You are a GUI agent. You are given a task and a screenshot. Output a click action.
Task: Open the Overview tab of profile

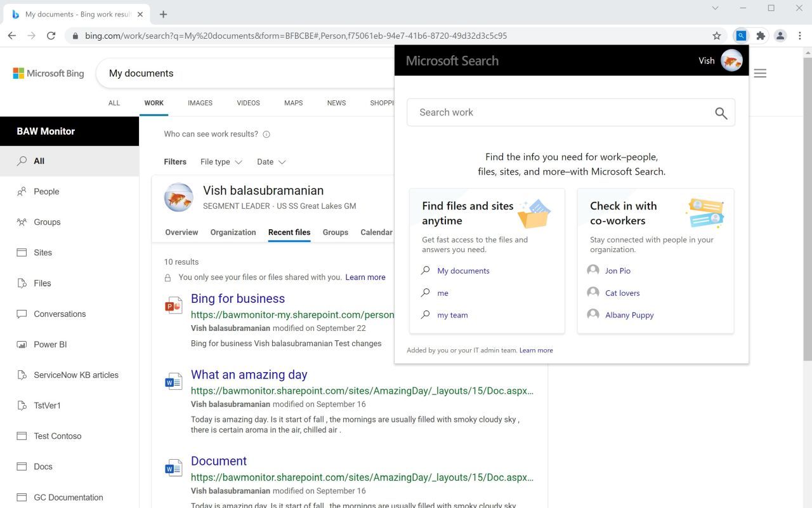click(181, 232)
